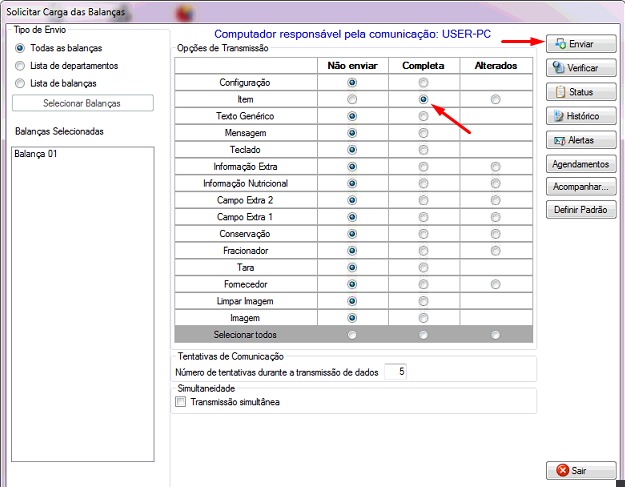625x487 pixels.
Task: Choose Selecionar todos under Alterados
Action: [x=495, y=335]
